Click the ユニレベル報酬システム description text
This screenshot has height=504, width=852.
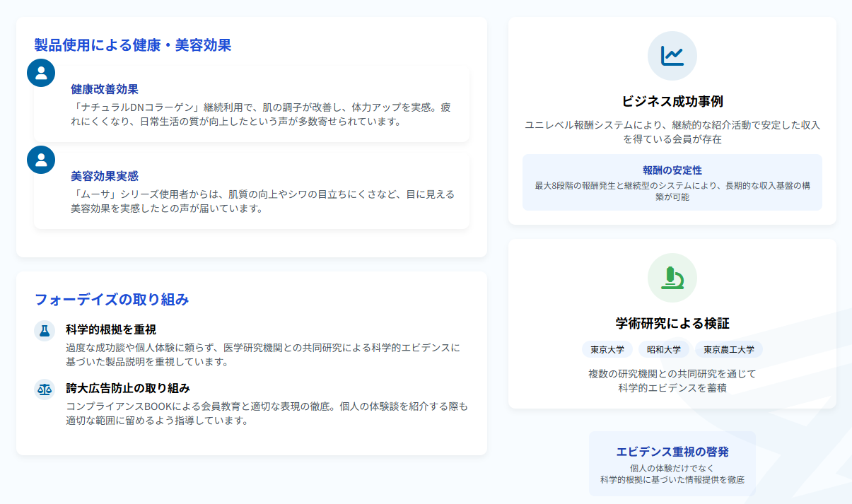672,132
